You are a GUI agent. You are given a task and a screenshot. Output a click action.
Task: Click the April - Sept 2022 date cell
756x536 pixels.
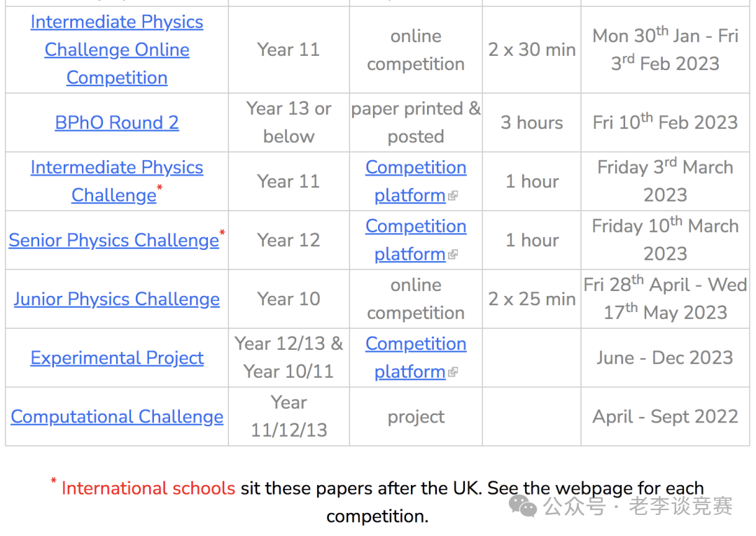click(x=666, y=416)
